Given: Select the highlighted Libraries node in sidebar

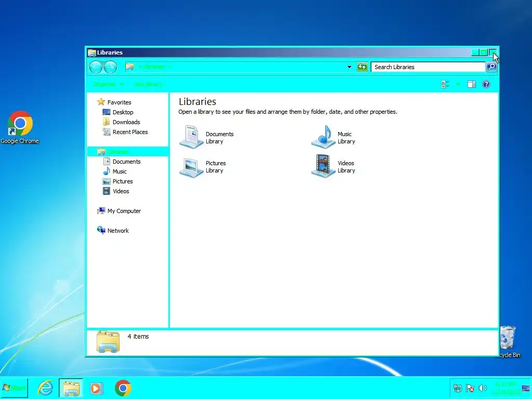Looking at the screenshot, I should [128, 152].
